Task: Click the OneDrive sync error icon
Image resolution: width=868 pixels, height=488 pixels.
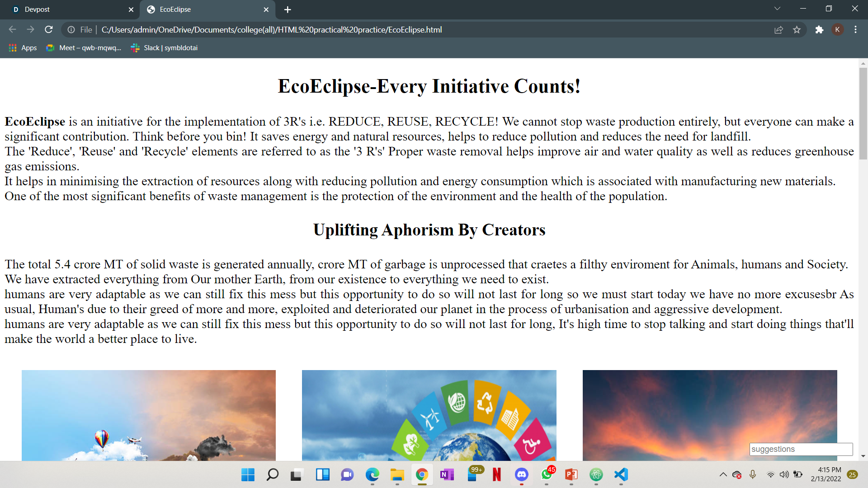Action: (x=737, y=475)
